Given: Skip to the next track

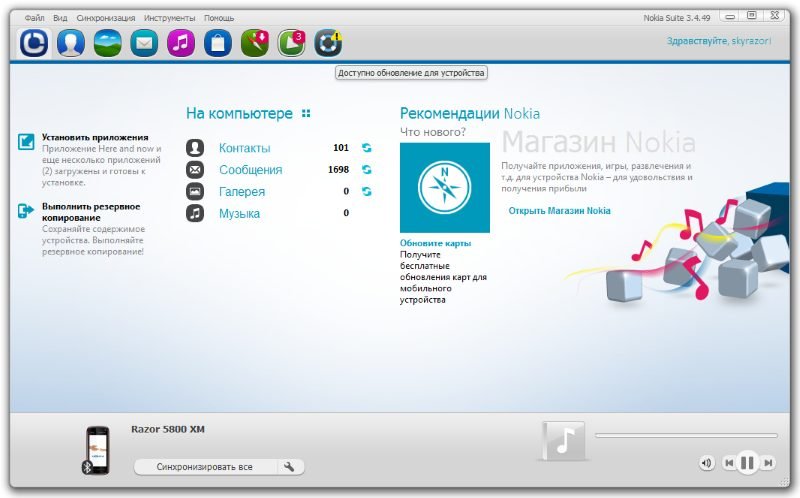Looking at the screenshot, I should click(768, 463).
